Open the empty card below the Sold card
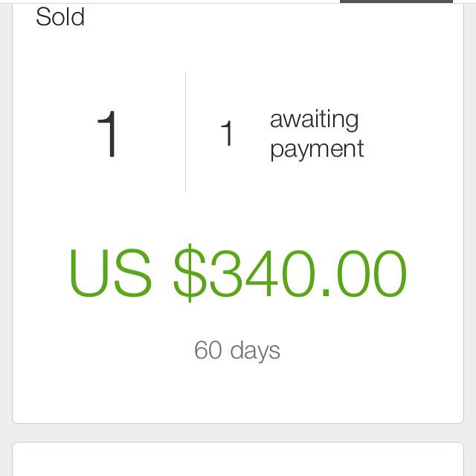The height and width of the screenshot is (476, 476). 238,459
